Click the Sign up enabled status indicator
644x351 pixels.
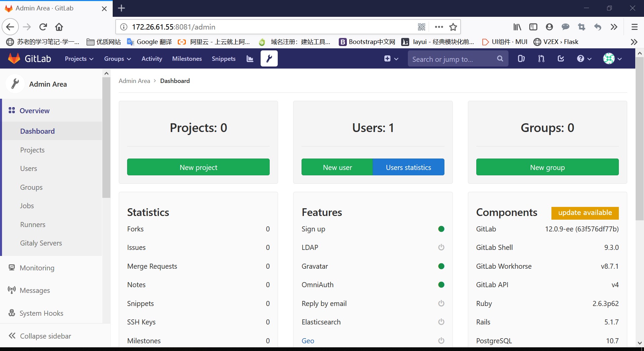click(441, 229)
